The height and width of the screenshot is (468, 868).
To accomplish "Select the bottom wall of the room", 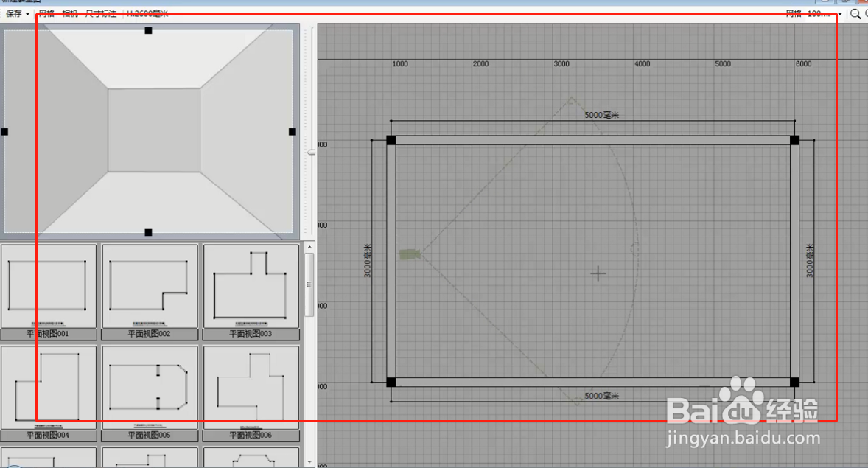I will pyautogui.click(x=592, y=383).
